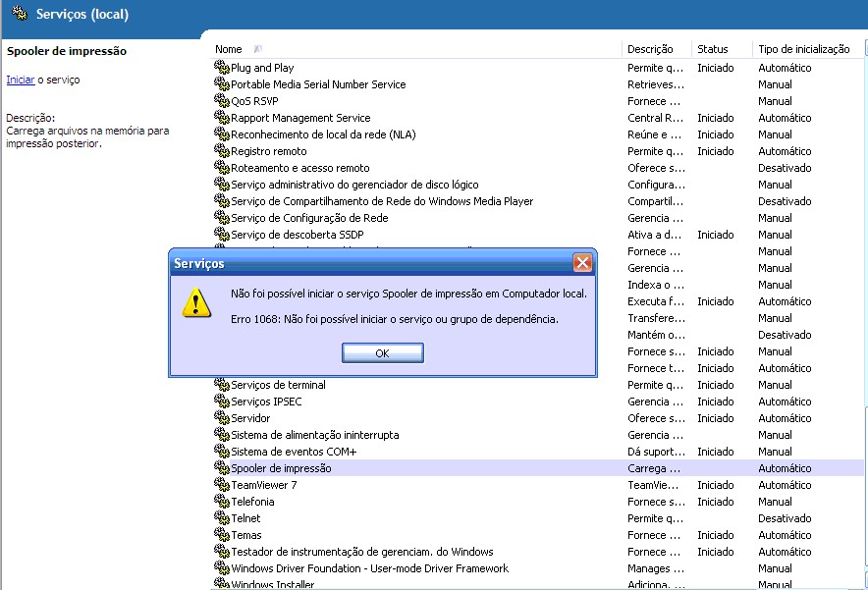Sort by the Descrição column header
The image size is (868, 590).
[x=650, y=49]
